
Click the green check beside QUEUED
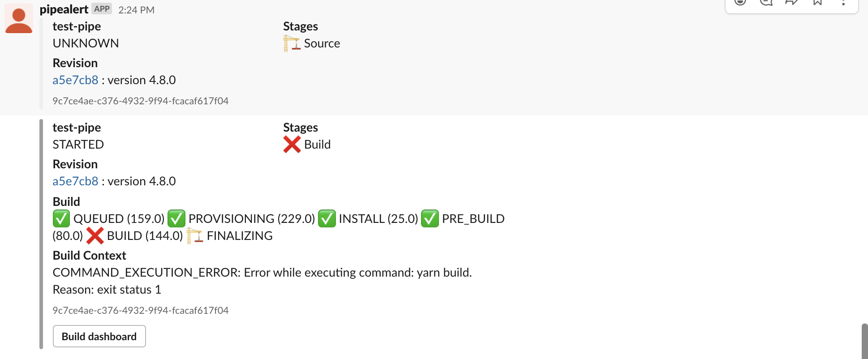pyautogui.click(x=61, y=218)
